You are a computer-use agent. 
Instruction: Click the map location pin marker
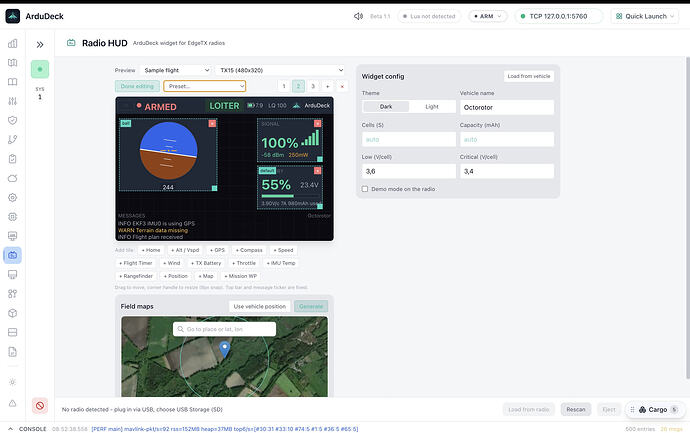point(224,349)
